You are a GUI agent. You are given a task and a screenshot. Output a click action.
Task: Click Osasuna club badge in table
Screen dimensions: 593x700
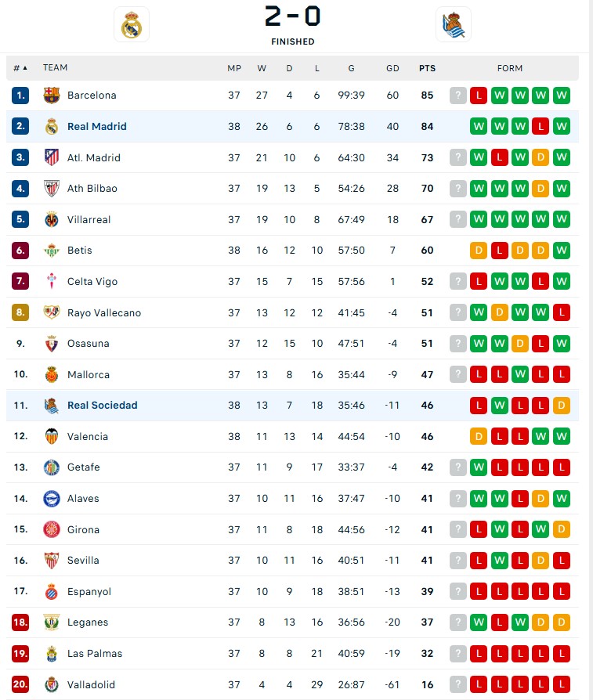[x=52, y=343]
